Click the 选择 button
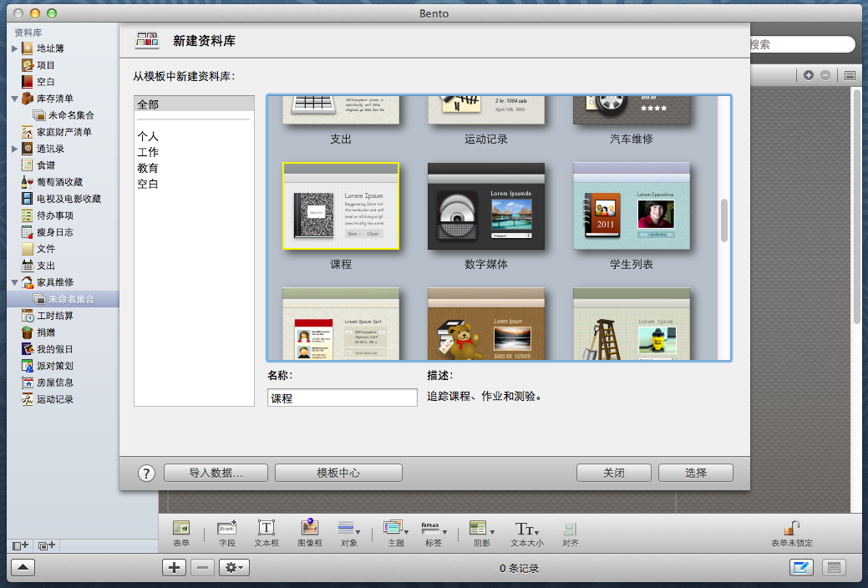 click(x=696, y=473)
